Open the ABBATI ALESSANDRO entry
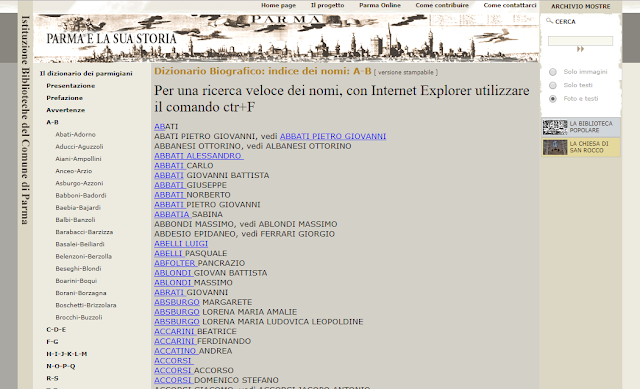Screen dimensions: 640x389 pos(199,156)
